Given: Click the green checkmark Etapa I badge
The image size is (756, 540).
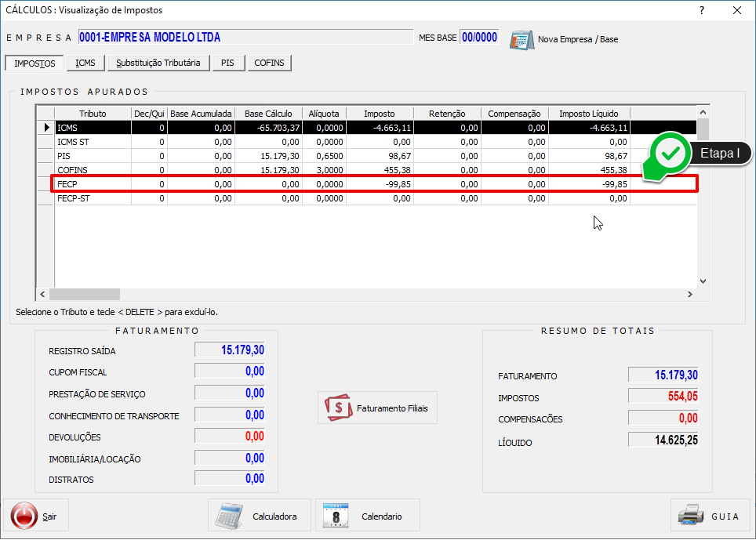Looking at the screenshot, I should pyautogui.click(x=671, y=154).
